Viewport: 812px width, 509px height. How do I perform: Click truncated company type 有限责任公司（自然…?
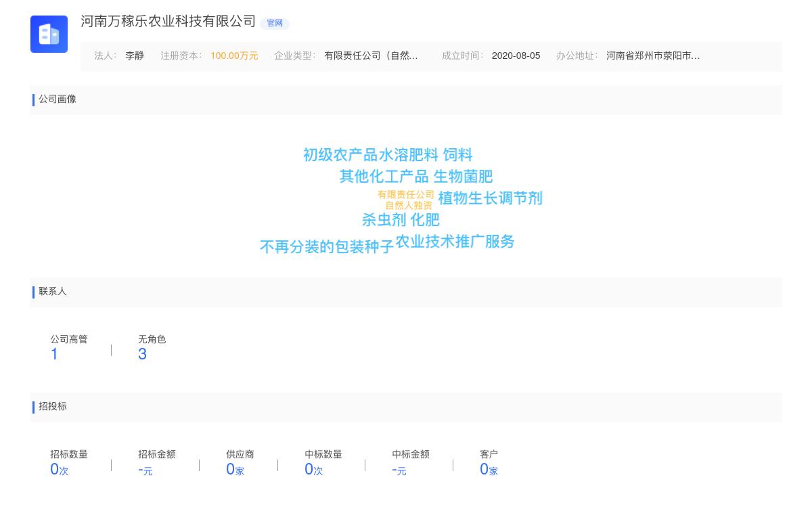pyautogui.click(x=371, y=56)
